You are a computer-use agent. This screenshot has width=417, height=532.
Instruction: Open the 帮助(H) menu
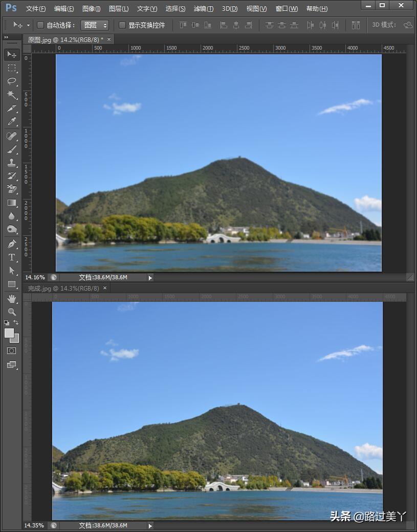click(x=317, y=9)
